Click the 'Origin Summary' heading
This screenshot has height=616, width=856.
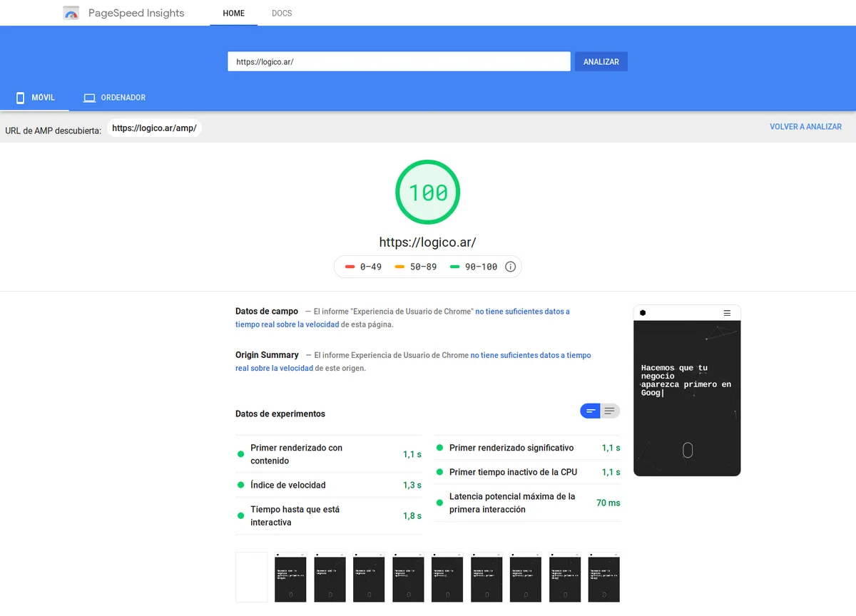[x=267, y=355]
